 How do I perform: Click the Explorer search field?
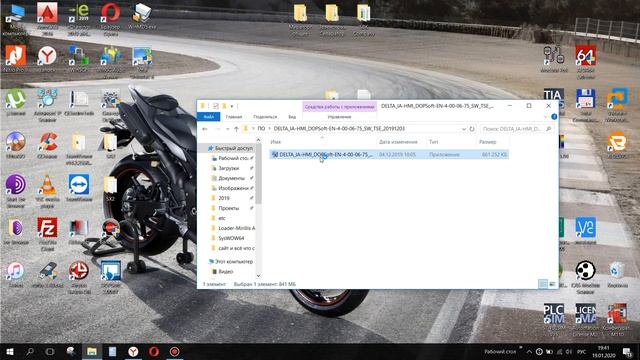(517, 129)
